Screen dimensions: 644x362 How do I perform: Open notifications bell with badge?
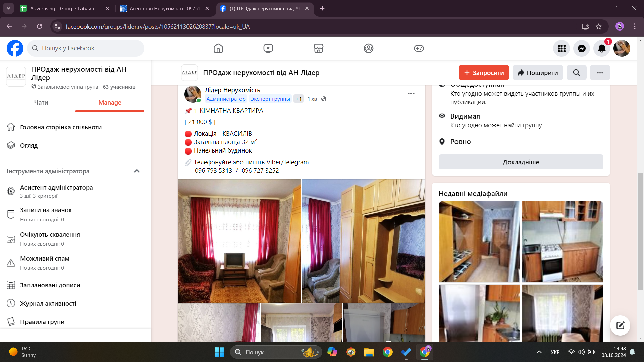(x=602, y=48)
